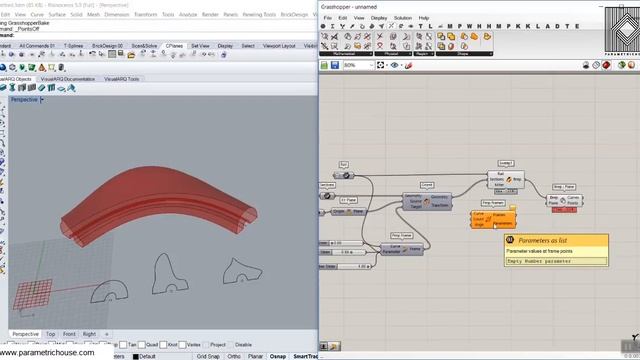Enable the Vertex osnap checkbox
The height and width of the screenshot is (360, 640).
coord(182,345)
